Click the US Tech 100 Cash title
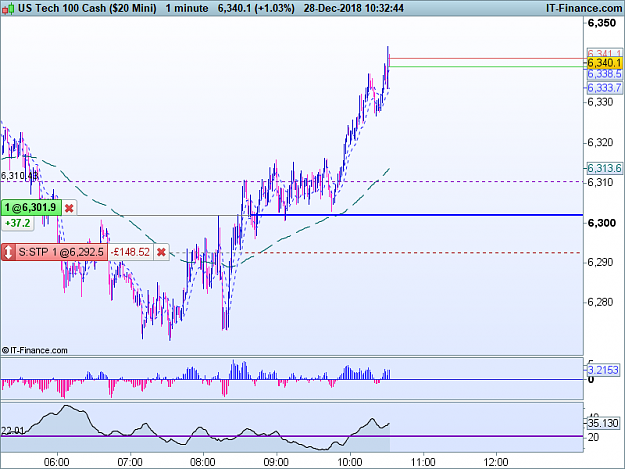625x469 pixels. click(x=87, y=8)
